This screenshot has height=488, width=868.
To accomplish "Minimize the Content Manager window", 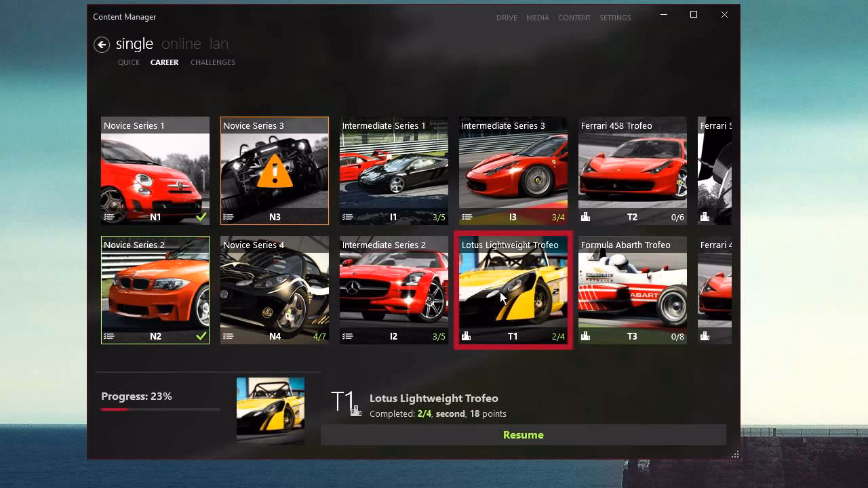I will [663, 15].
